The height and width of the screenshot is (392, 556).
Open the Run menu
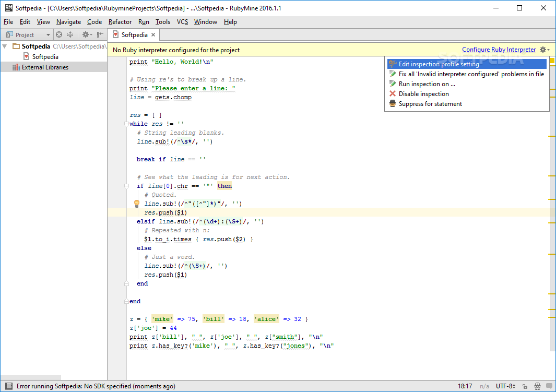tap(144, 22)
